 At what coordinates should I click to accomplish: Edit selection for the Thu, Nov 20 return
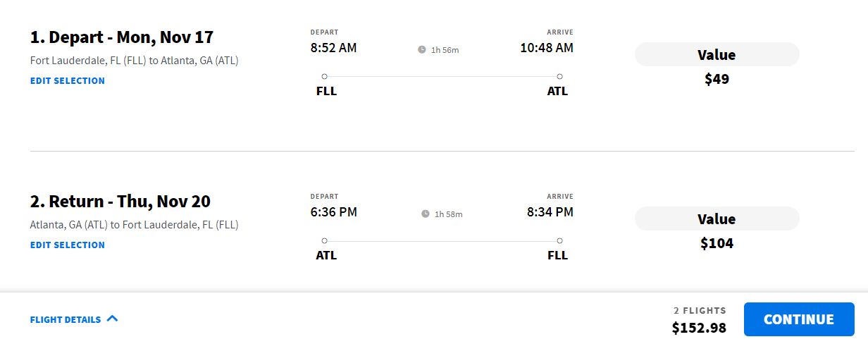point(68,245)
